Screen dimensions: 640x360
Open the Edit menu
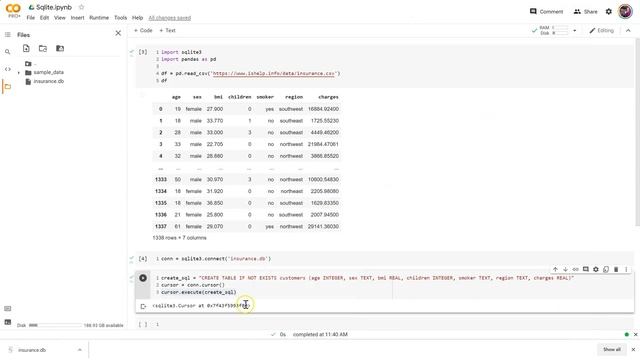click(44, 18)
